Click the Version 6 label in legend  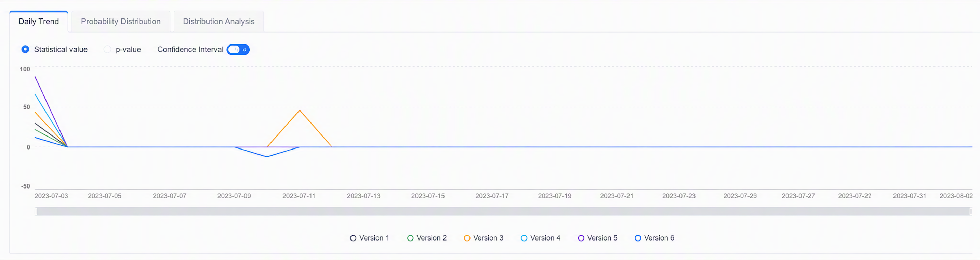click(659, 238)
